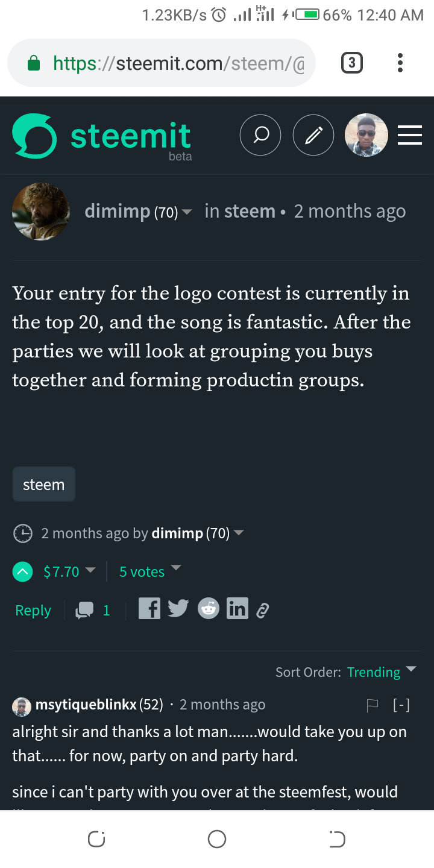Collapse msytiqueblinkx's comment with [-]
Viewport: 434px width, 868px height.
[x=401, y=705]
